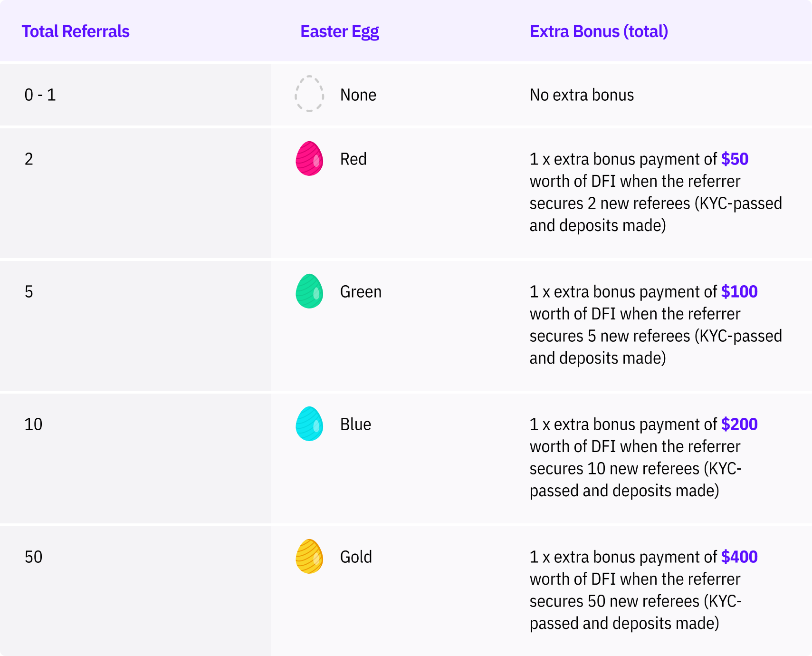Click the Blue egg label

(355, 424)
